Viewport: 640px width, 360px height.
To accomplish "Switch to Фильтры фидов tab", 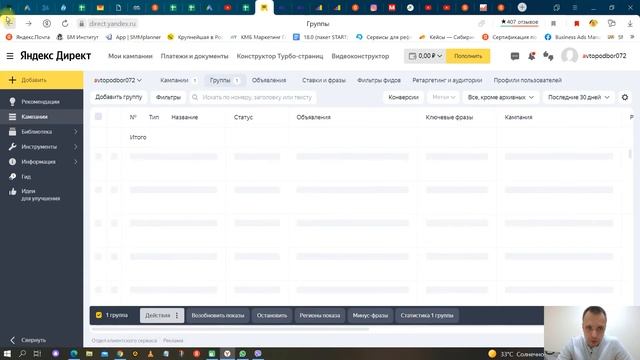I will point(379,80).
